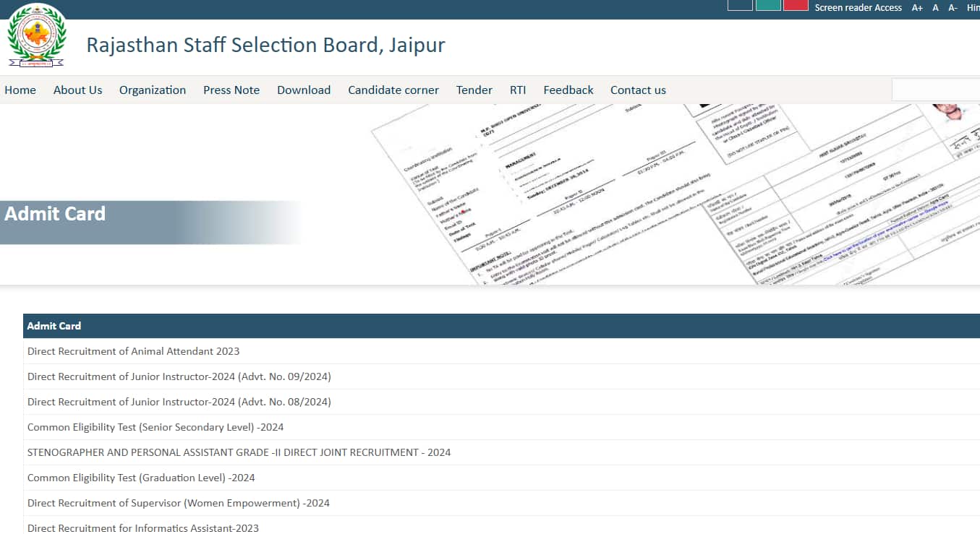
Task: Open Junior Instructor Advt. No. 09/2024 link
Action: point(179,376)
